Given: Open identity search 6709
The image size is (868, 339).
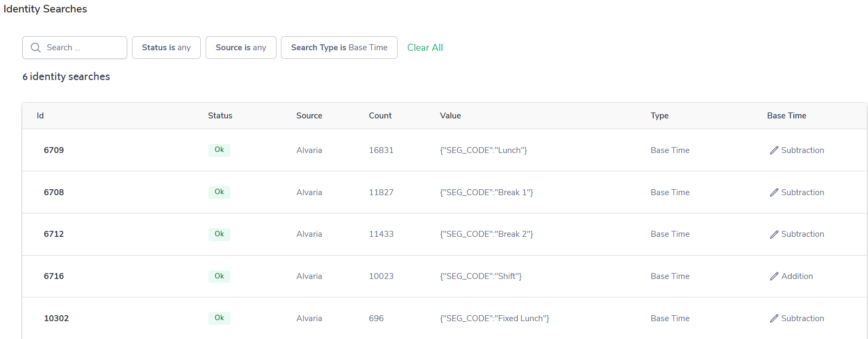Looking at the screenshot, I should [54, 150].
